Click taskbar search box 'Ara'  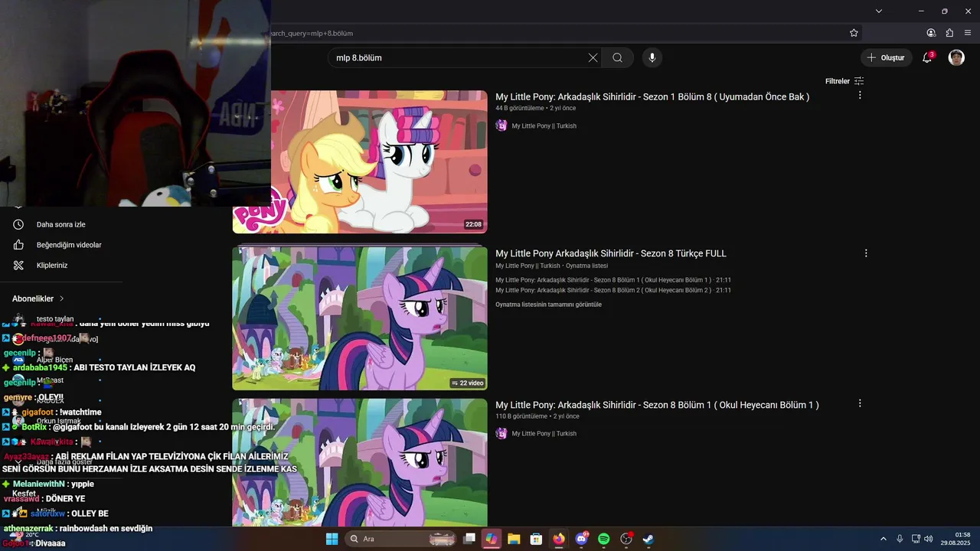click(x=402, y=539)
